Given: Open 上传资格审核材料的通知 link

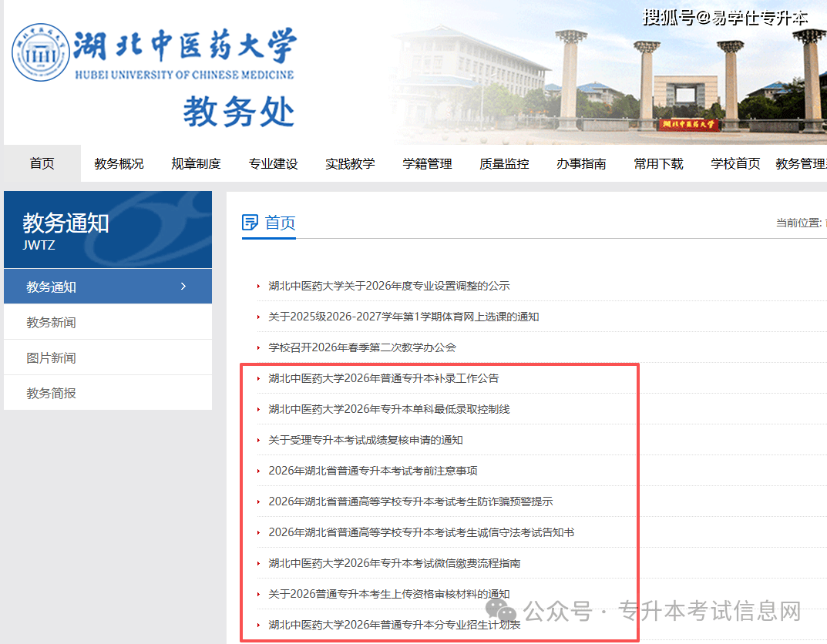Looking at the screenshot, I should click(x=389, y=594).
